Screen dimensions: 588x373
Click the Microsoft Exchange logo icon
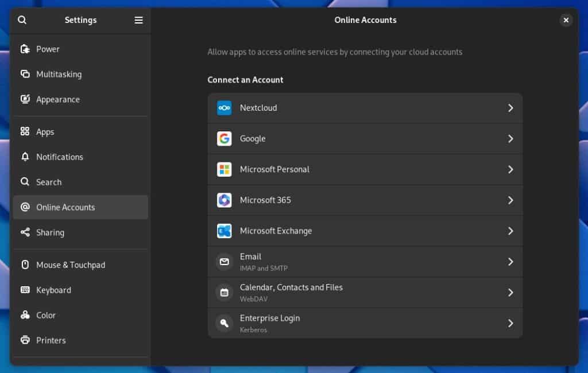[224, 231]
